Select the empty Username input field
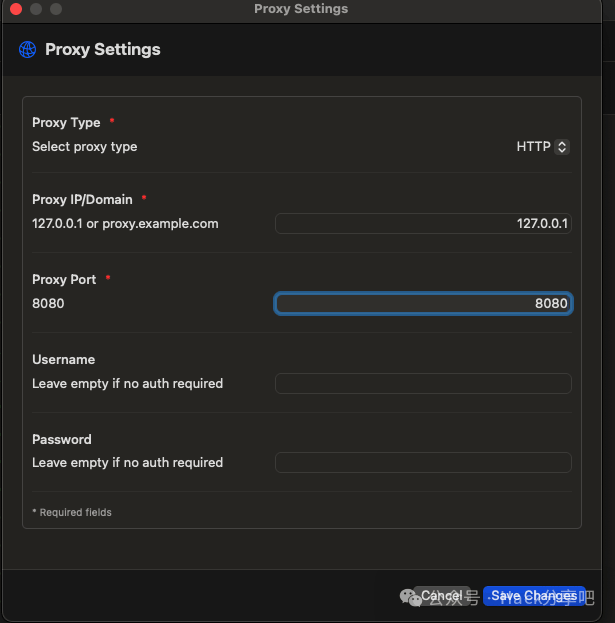The height and width of the screenshot is (623, 615). pos(423,384)
